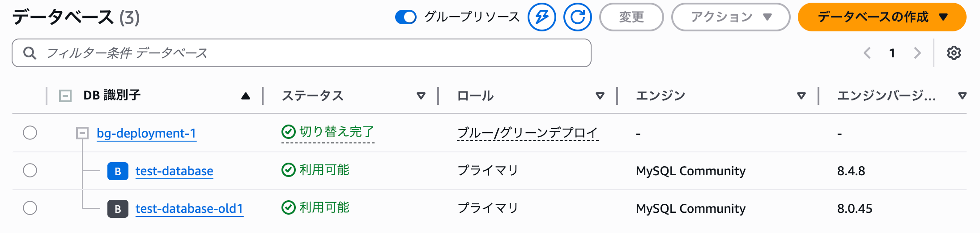Sort by the ステータス column
The width and height of the screenshot is (980, 233).
pyautogui.click(x=421, y=95)
